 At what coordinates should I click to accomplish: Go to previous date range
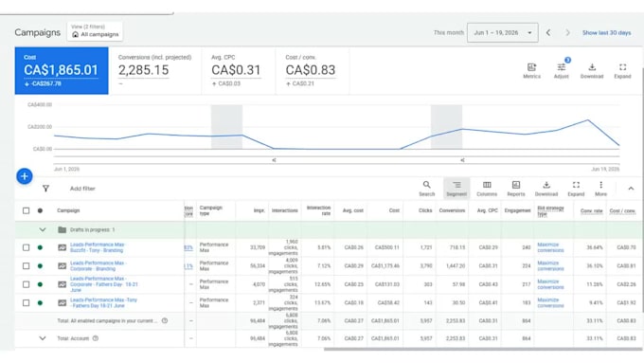(548, 32)
